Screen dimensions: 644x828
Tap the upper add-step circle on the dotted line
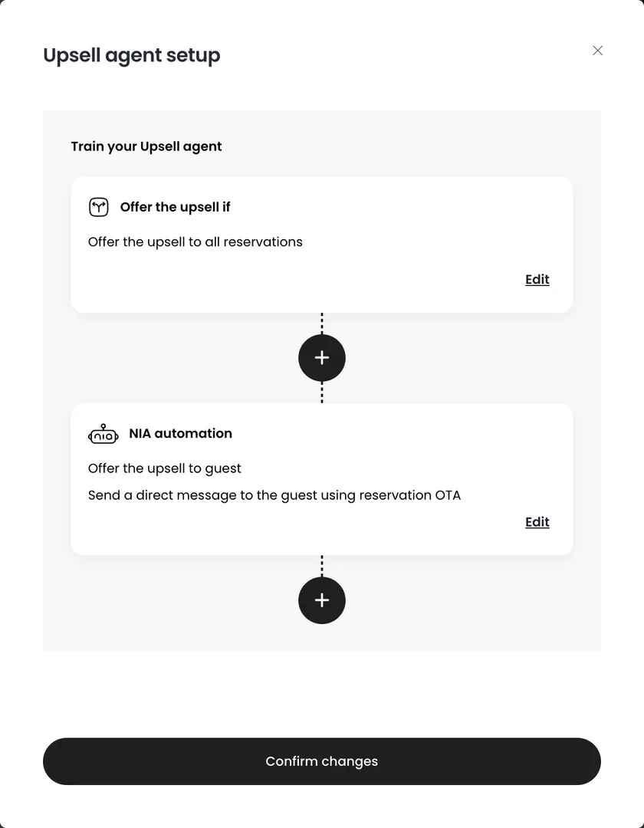tap(321, 357)
